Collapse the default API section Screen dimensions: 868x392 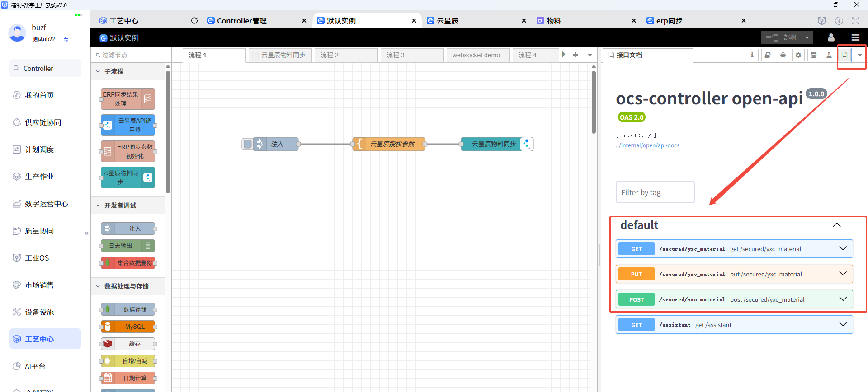pyautogui.click(x=837, y=225)
